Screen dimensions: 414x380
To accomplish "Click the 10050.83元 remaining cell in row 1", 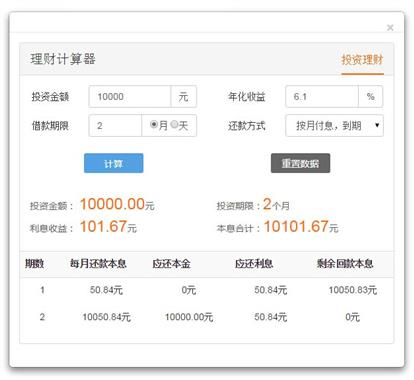I will click(x=353, y=290).
